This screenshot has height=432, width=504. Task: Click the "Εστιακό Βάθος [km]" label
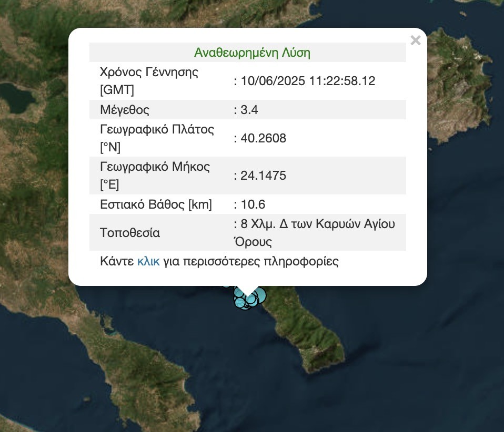coord(156,204)
